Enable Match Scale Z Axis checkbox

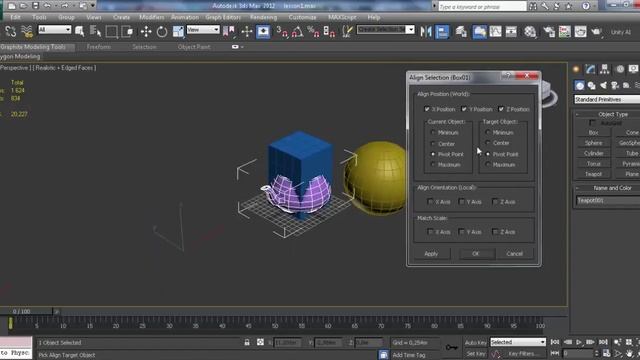click(496, 232)
